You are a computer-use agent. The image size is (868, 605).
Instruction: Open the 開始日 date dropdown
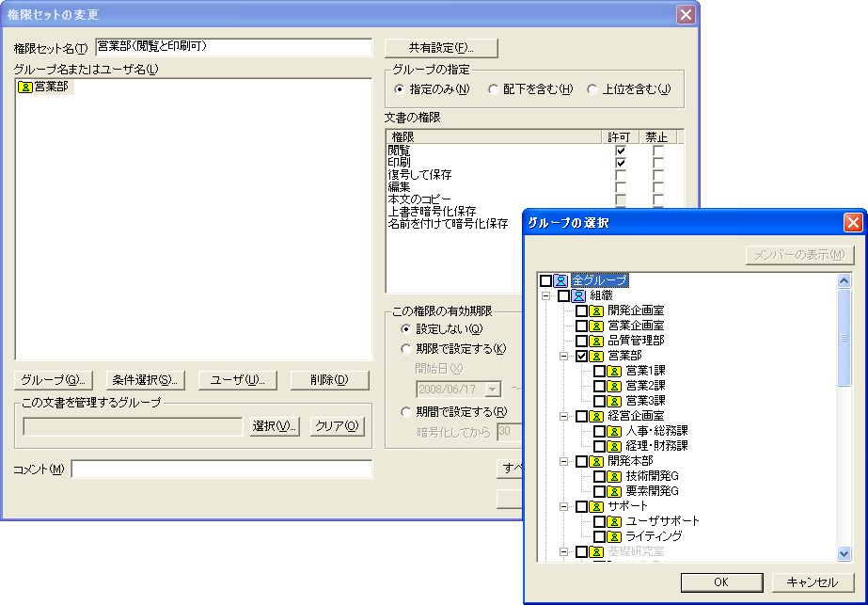coord(493,390)
